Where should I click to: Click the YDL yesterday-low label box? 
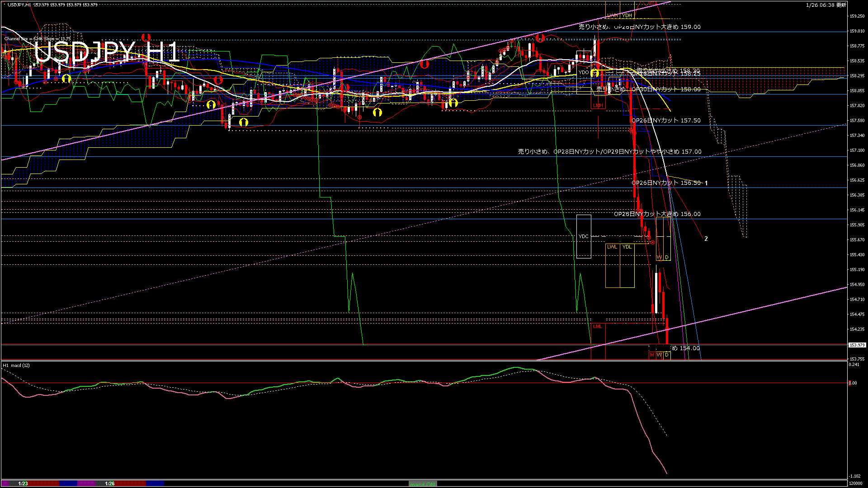click(x=627, y=247)
